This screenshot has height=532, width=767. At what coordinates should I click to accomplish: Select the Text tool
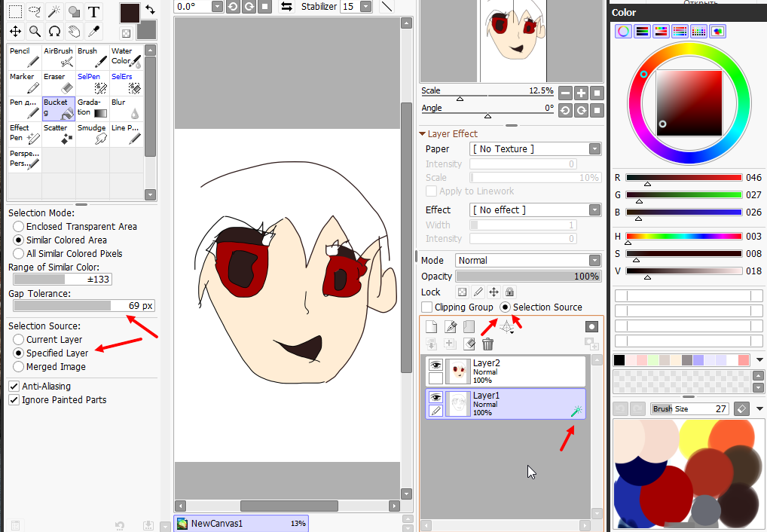pos(93,11)
